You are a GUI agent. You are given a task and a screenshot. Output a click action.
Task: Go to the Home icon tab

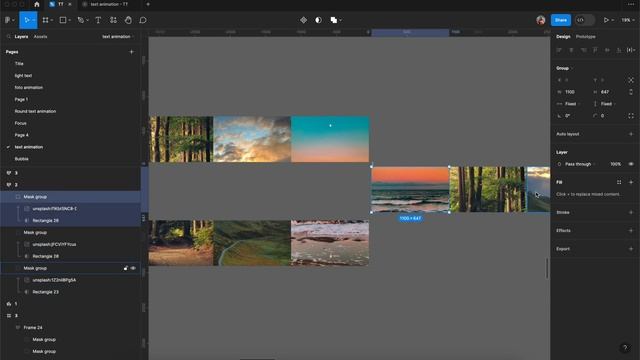click(x=37, y=4)
